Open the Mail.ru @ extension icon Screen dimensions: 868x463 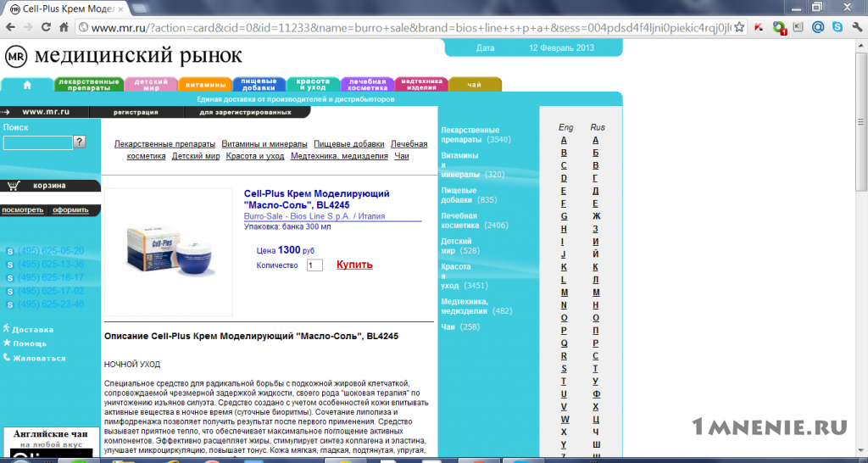click(x=818, y=27)
